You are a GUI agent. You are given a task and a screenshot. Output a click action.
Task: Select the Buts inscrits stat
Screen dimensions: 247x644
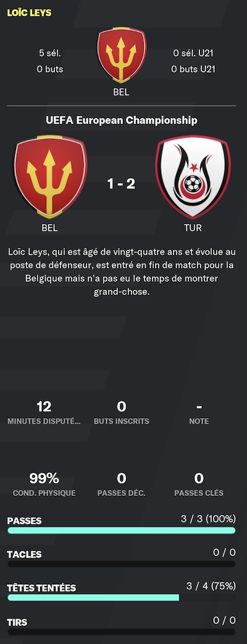click(x=121, y=413)
